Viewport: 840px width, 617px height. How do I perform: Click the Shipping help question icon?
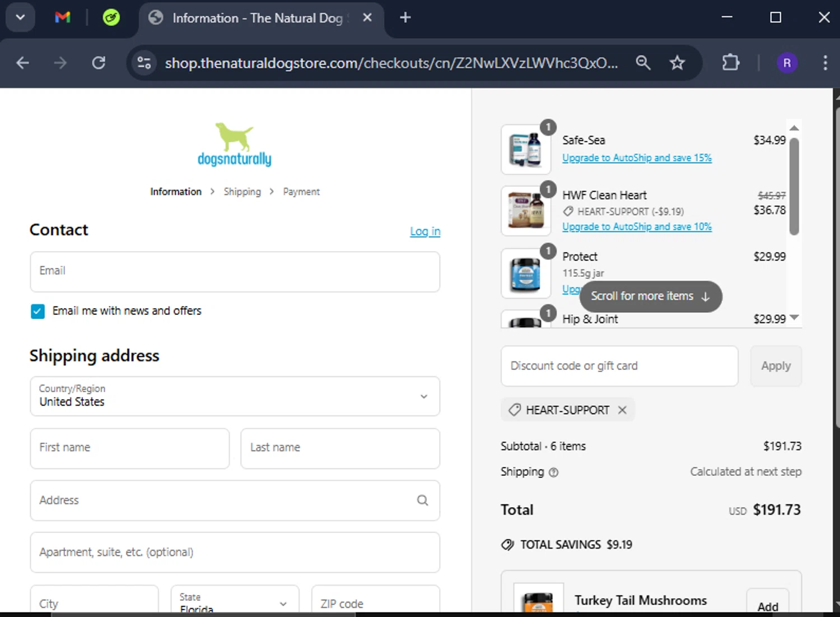pyautogui.click(x=554, y=472)
